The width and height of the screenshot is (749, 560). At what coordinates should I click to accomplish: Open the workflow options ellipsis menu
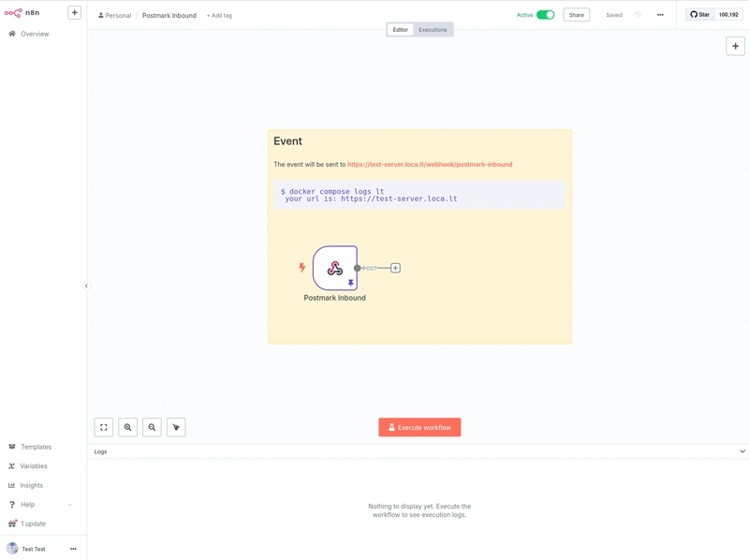[660, 15]
